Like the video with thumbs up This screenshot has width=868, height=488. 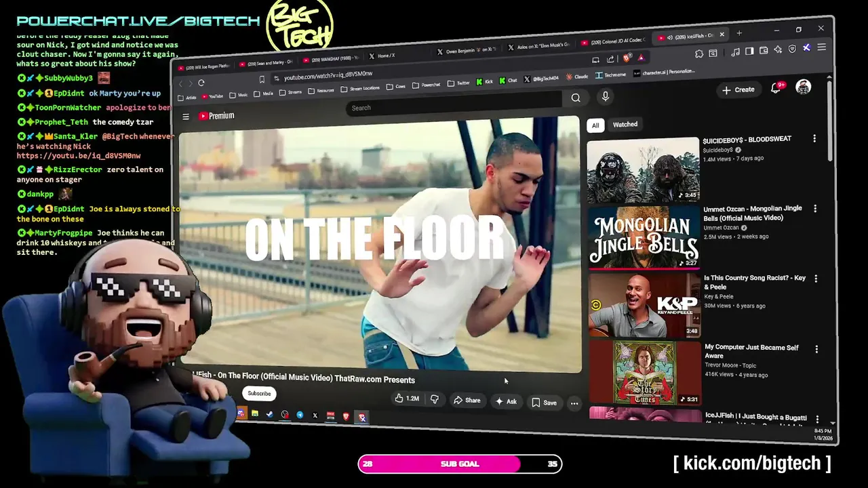coord(407,399)
